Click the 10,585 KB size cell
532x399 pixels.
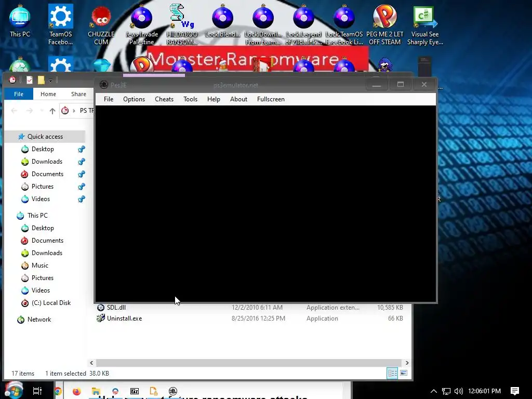390,308
